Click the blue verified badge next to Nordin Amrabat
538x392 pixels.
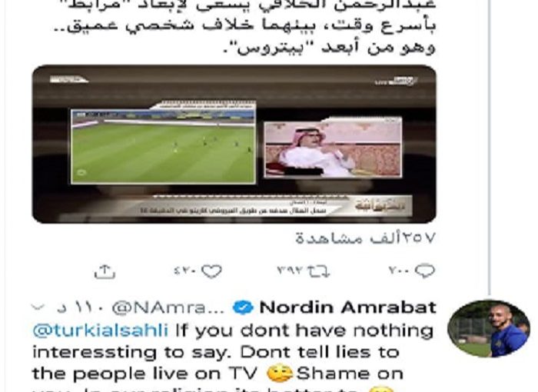pos(243,307)
